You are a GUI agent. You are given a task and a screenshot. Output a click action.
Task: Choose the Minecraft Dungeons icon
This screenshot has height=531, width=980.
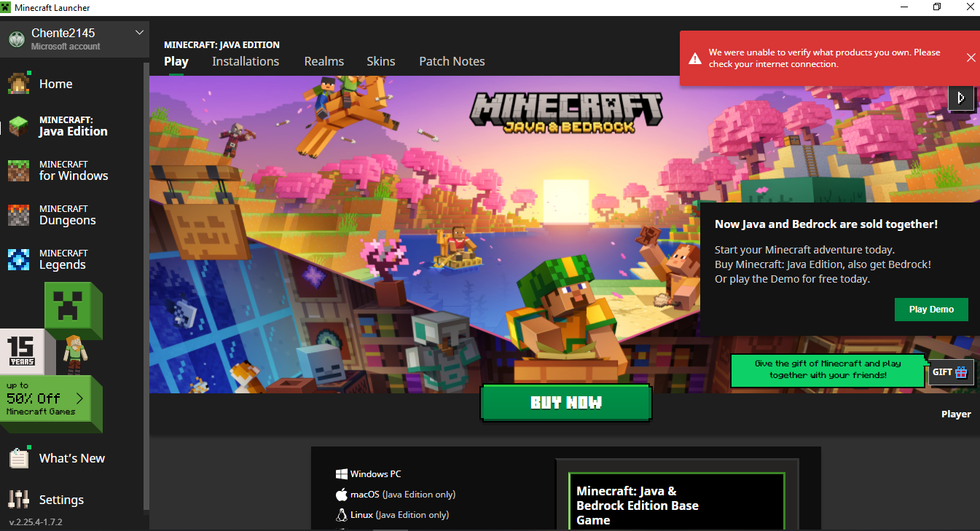(x=18, y=215)
